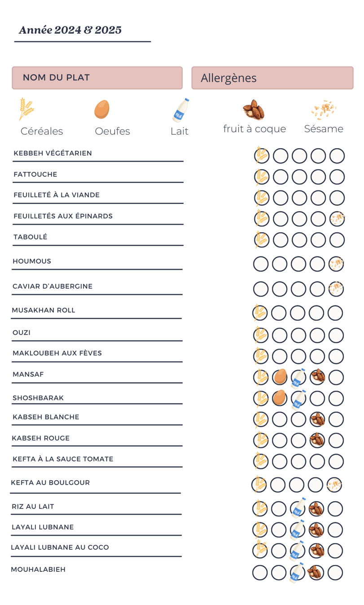Click the Céréales wheat legend icon
The width and height of the screenshot is (364, 605).
pos(26,109)
